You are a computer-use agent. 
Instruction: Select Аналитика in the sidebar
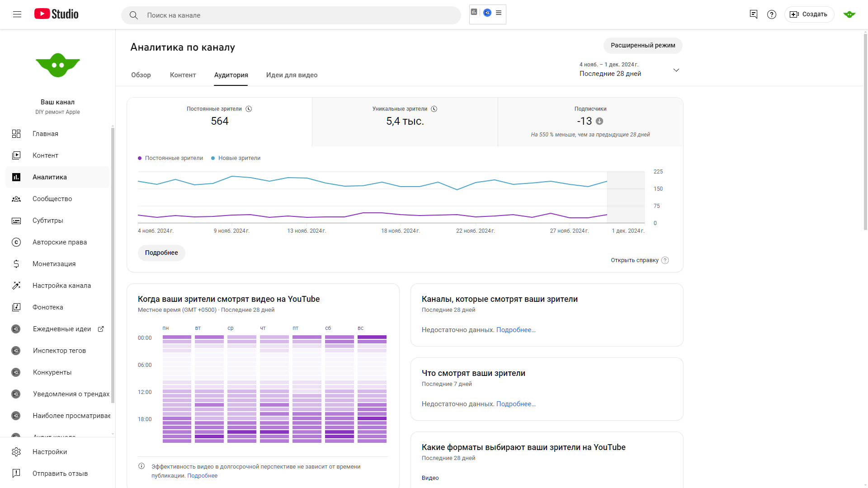pos(58,177)
